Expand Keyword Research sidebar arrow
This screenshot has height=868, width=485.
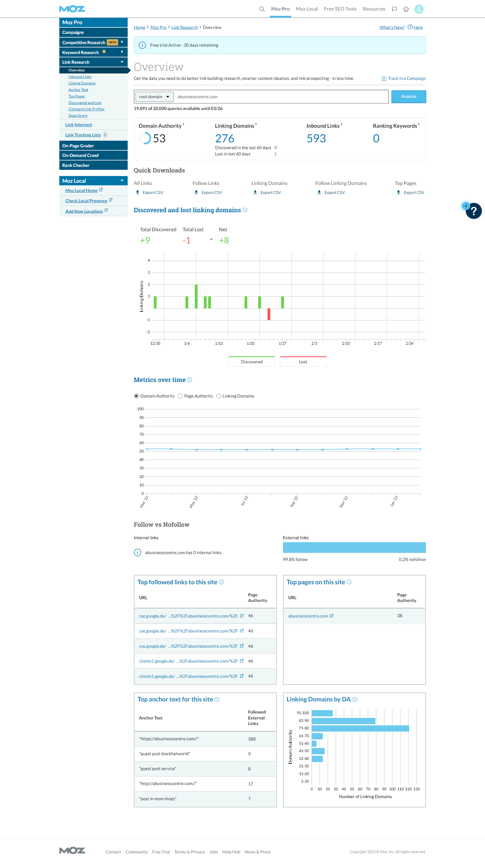[x=122, y=52]
